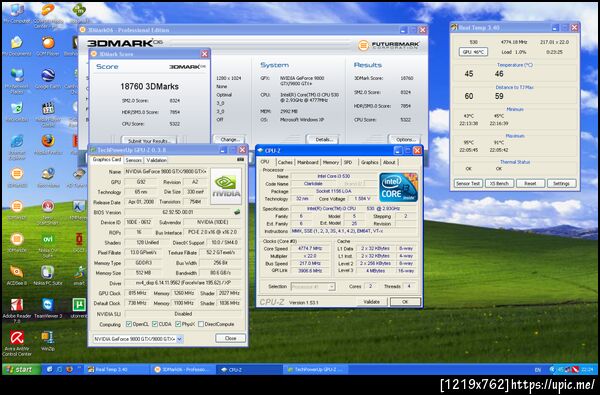Open Google Earth desktop shortcut
The height and width of the screenshot is (395, 600).
[48, 79]
